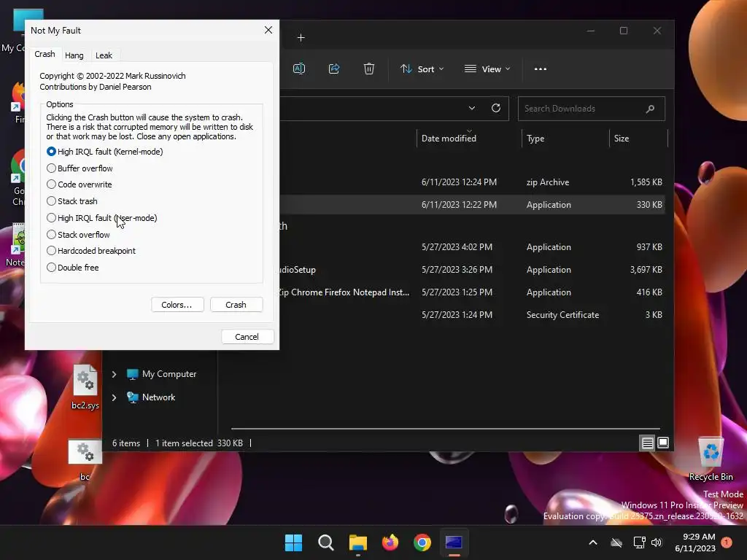This screenshot has width=747, height=560.
Task: Click the Search Downloads field
Action: 591,109
